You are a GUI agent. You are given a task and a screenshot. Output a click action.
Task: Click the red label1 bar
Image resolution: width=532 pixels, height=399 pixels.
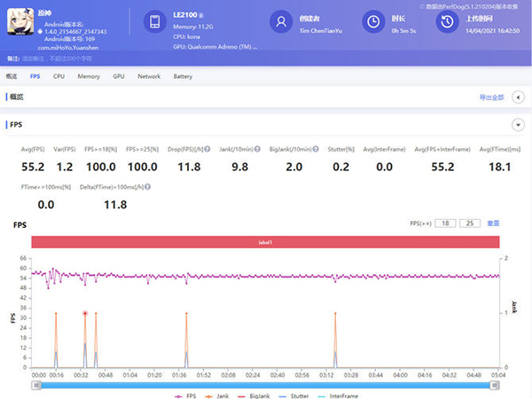click(265, 241)
